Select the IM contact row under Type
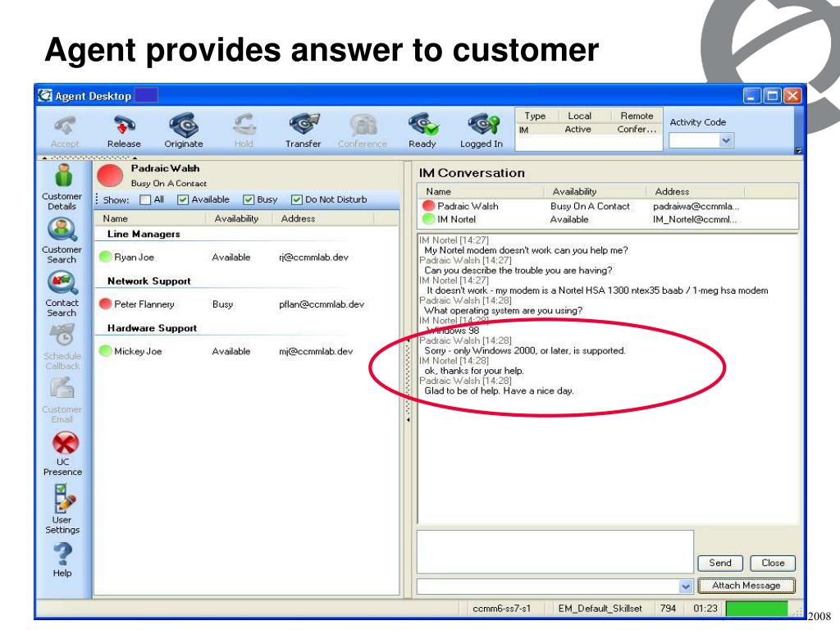 [587, 130]
